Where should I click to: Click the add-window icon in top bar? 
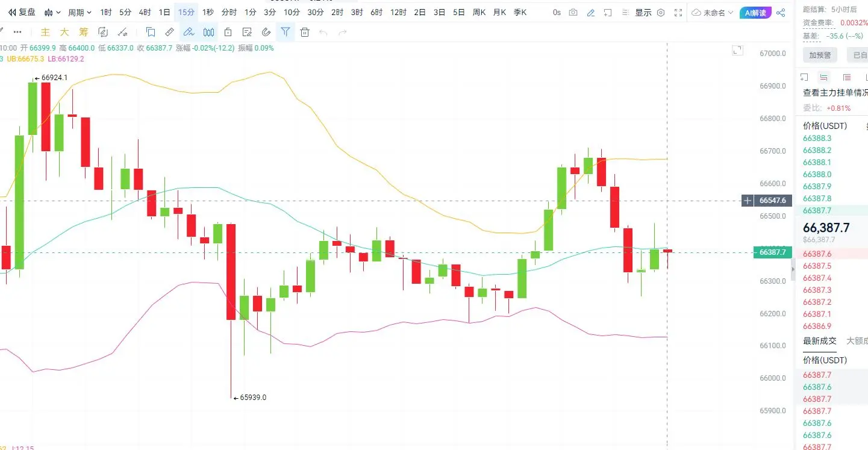(x=608, y=12)
